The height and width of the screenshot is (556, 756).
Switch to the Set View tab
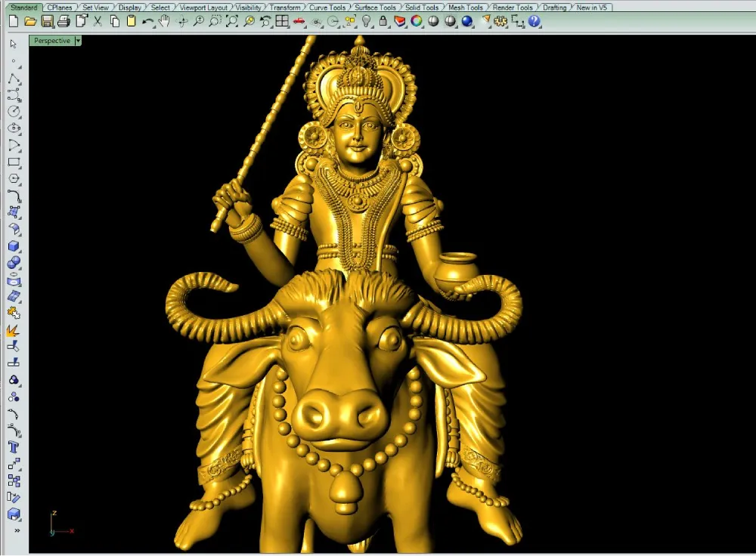tap(95, 8)
